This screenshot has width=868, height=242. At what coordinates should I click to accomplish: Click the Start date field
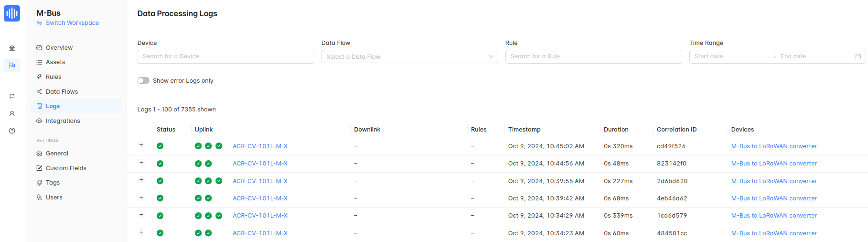point(729,56)
